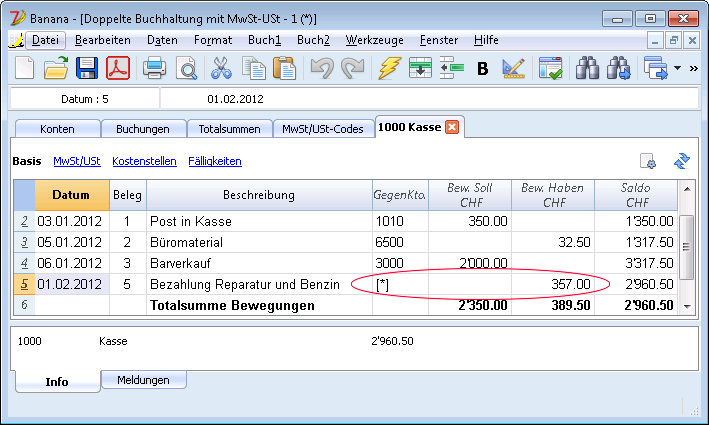Click the Saldo CHF column header
Screen dimensions: 709x425
[x=636, y=195]
